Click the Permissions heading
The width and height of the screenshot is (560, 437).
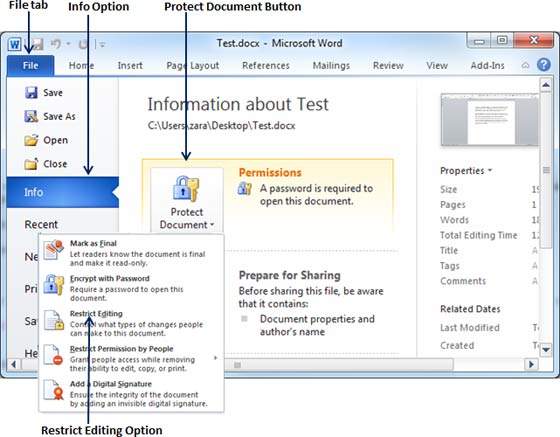(270, 172)
